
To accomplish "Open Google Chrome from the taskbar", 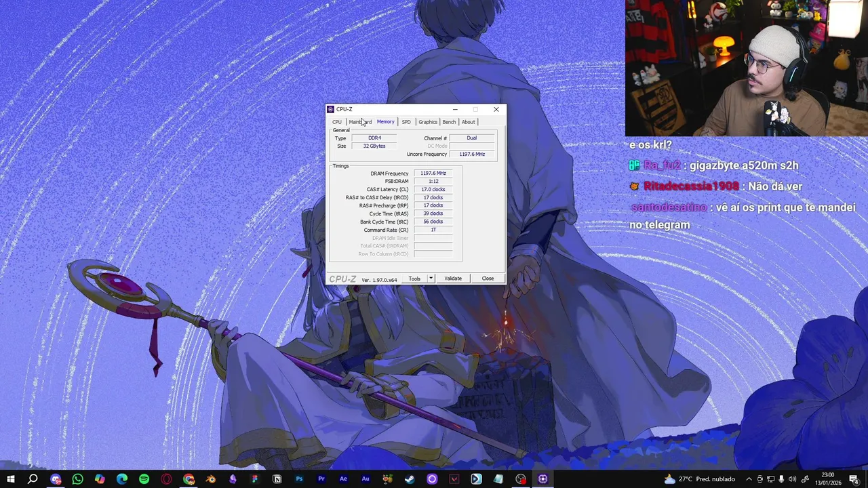I will (x=189, y=479).
